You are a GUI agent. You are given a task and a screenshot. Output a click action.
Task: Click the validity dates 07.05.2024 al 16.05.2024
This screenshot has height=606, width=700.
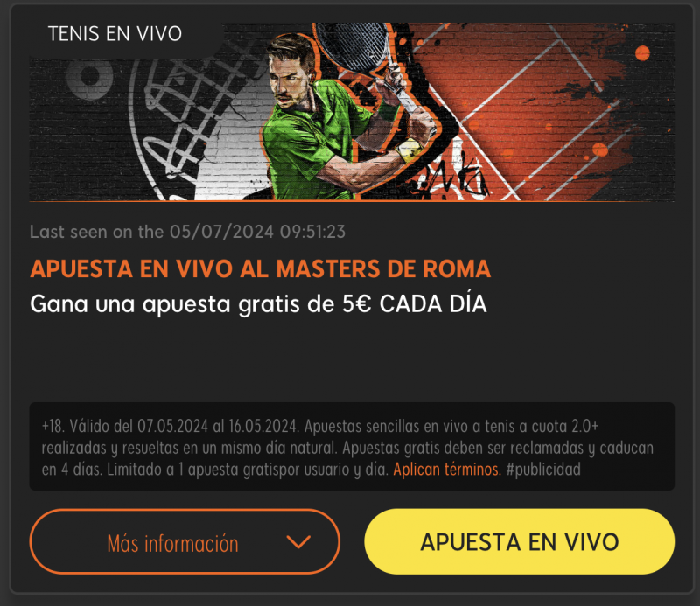217,426
